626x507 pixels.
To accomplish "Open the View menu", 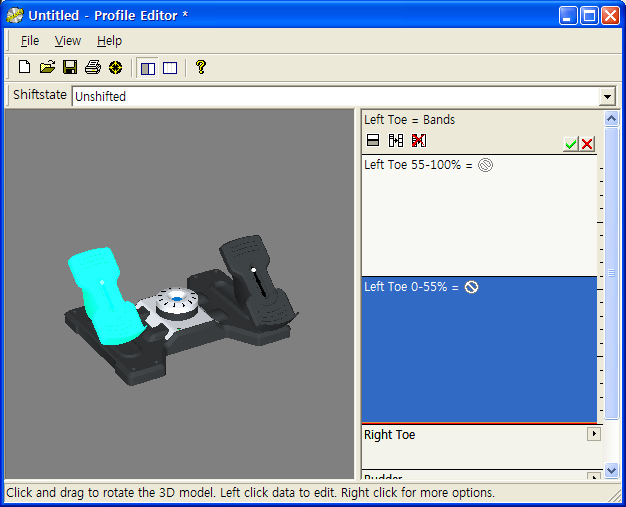I will (x=68, y=41).
